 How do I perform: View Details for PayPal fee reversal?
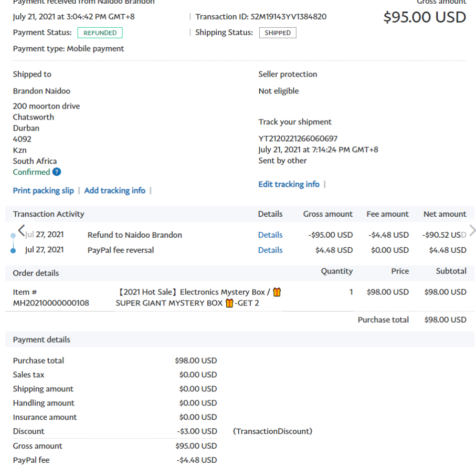pos(270,250)
